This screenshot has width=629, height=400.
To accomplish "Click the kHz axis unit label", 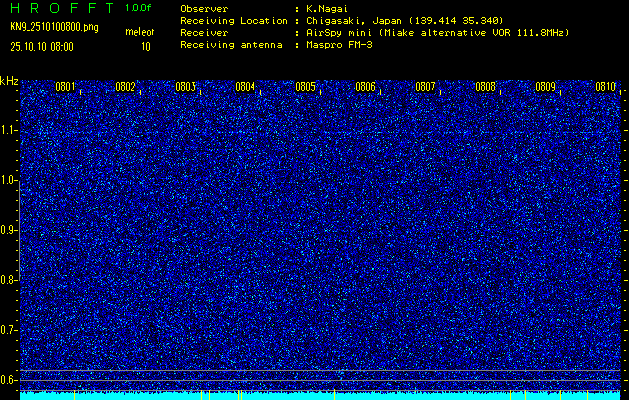I will tap(9, 81).
